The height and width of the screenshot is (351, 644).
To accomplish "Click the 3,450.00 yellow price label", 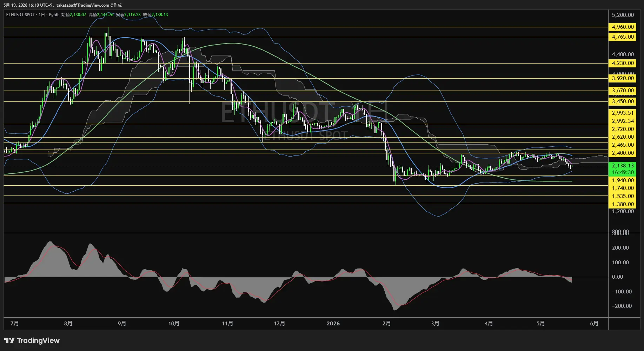I will (x=622, y=101).
